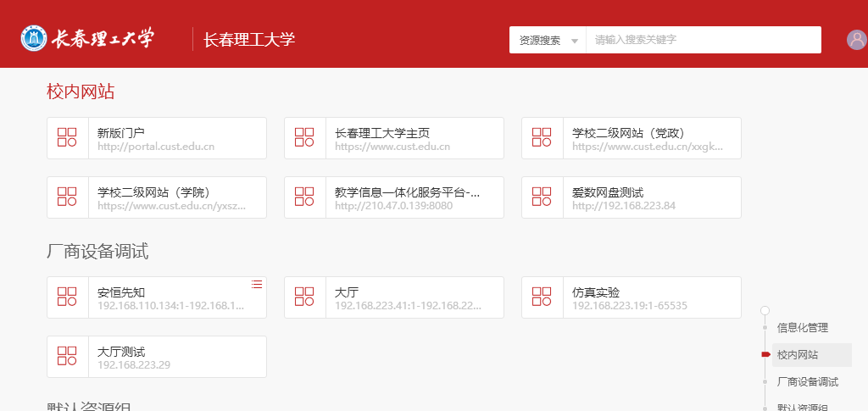Click the icon on the 爱数网盘测试 card
The width and height of the screenshot is (868, 411).
click(x=542, y=197)
